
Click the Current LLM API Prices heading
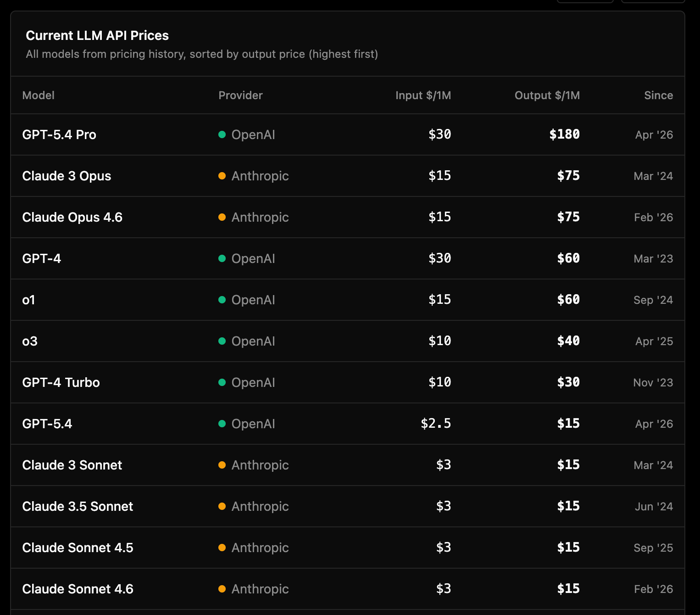click(97, 35)
